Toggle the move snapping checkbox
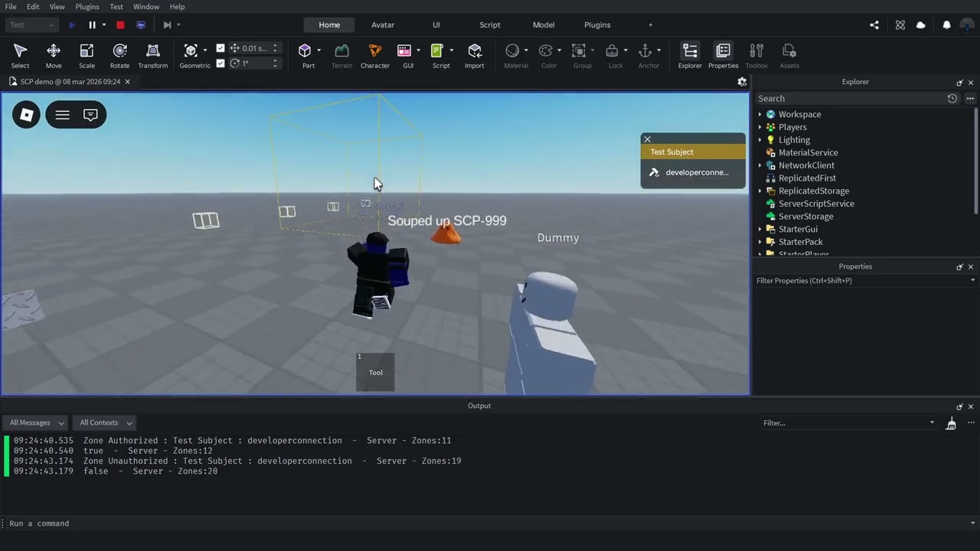Screen dimensions: 980x551 220,48
